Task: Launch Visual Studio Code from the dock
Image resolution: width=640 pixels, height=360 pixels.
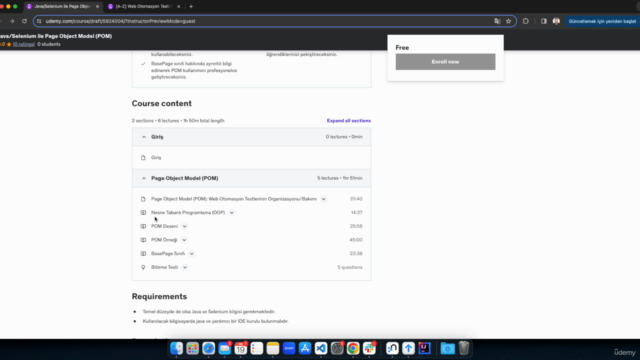Action: 321,348
